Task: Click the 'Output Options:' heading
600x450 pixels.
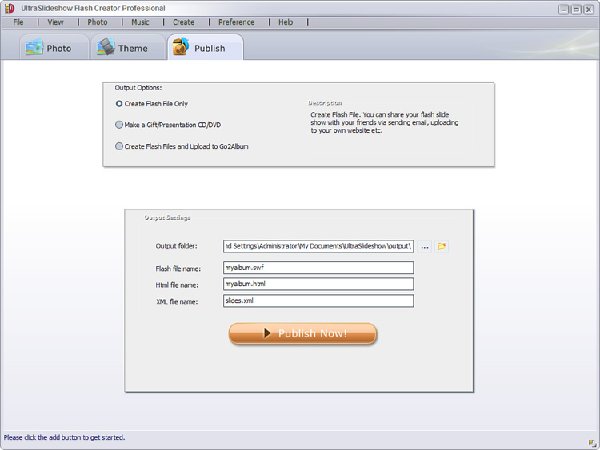Action: tap(138, 88)
